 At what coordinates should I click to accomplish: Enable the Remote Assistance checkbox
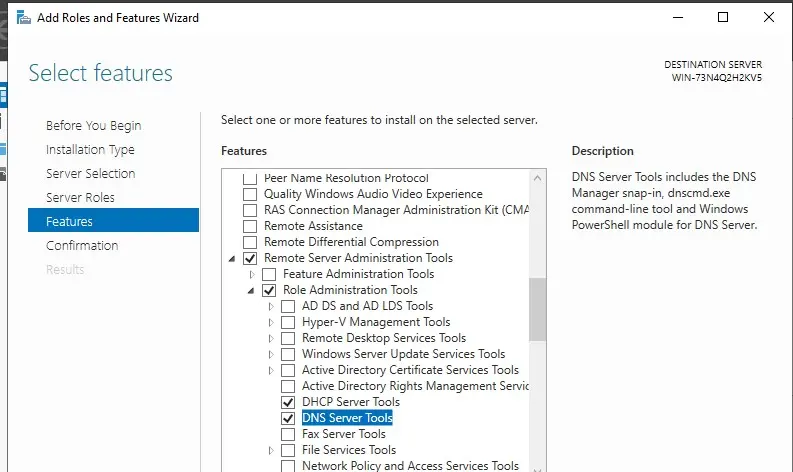250,226
